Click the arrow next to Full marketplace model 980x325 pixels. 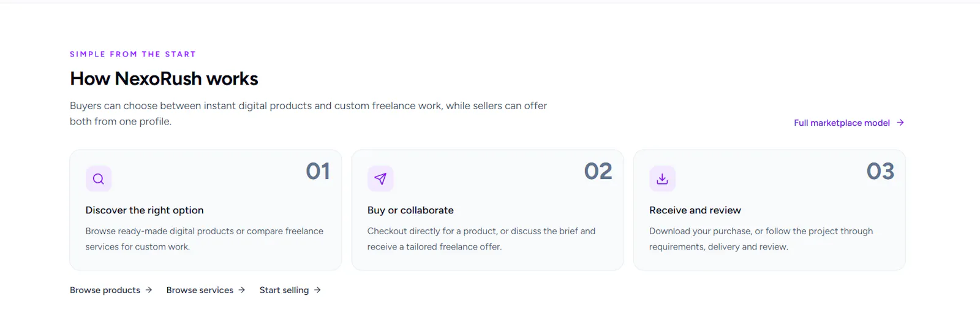(900, 123)
